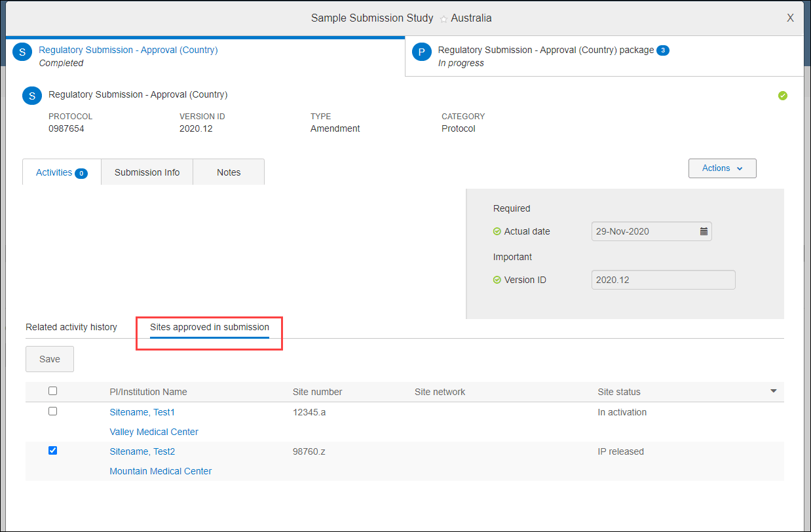
Task: Switch to the Notes tab
Action: click(x=228, y=172)
